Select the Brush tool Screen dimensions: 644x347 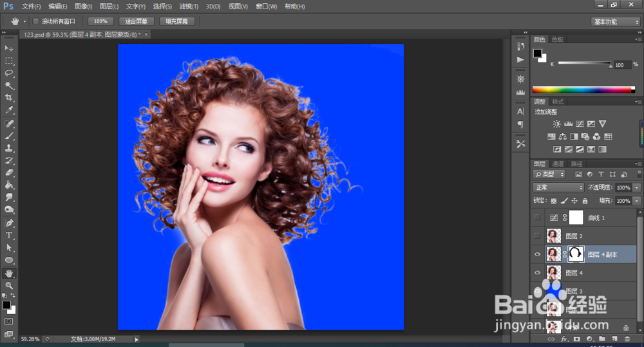click(8, 136)
